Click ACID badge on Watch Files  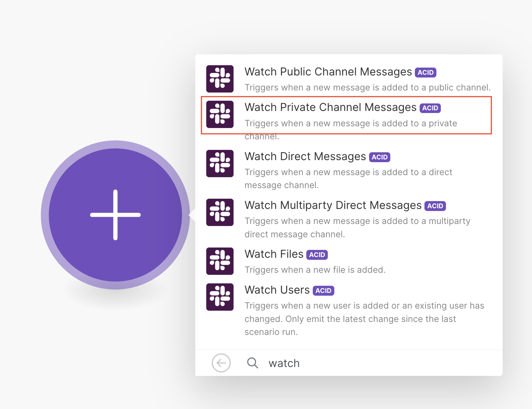(x=317, y=255)
